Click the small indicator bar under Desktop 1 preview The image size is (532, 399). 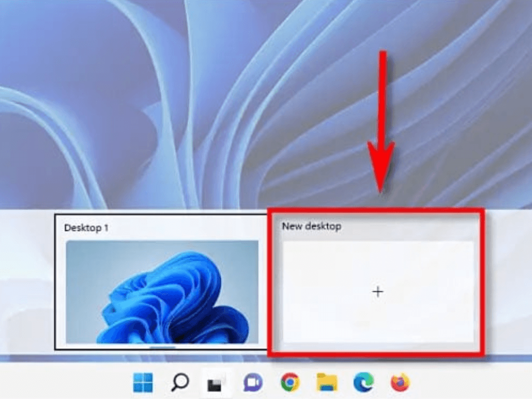click(163, 347)
